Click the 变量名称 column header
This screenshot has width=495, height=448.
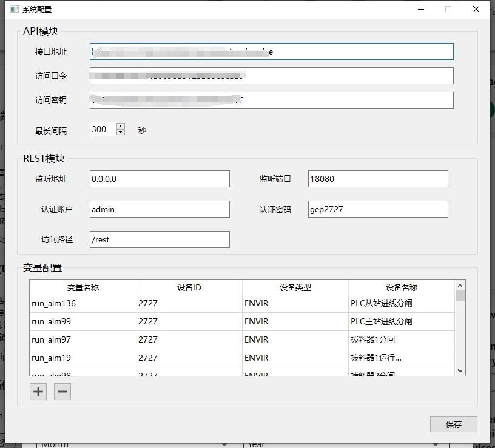click(x=83, y=287)
